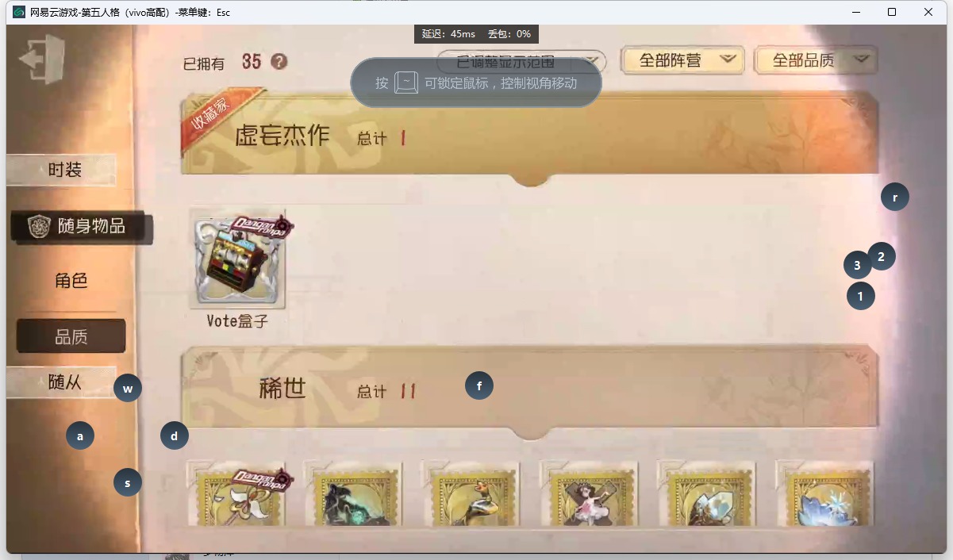Click the round 'w' key overlay
This screenshot has width=953, height=560.
128,389
